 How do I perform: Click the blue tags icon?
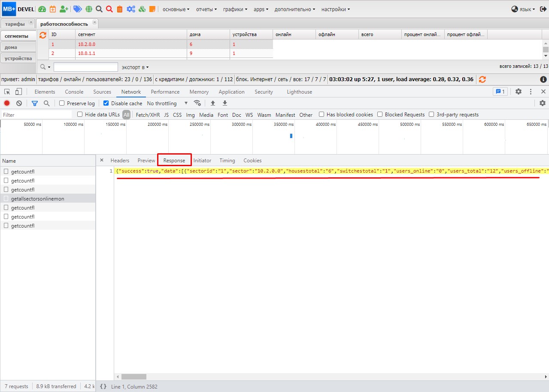click(x=77, y=9)
